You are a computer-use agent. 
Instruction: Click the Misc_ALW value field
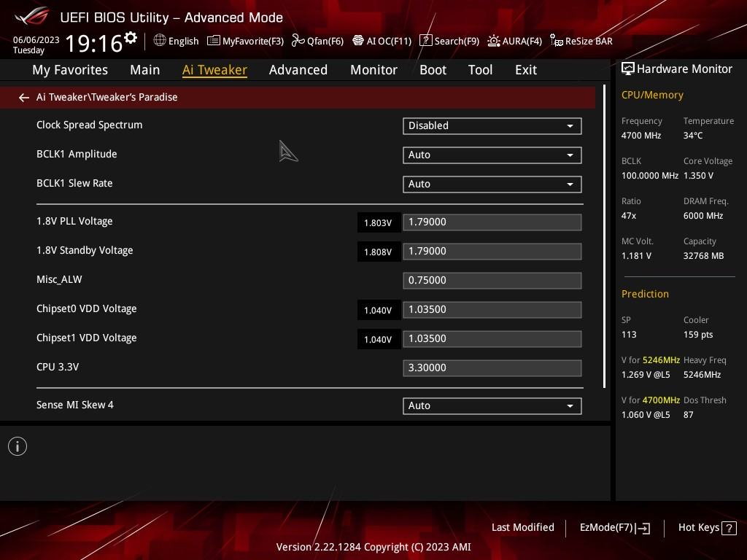tap(492, 280)
